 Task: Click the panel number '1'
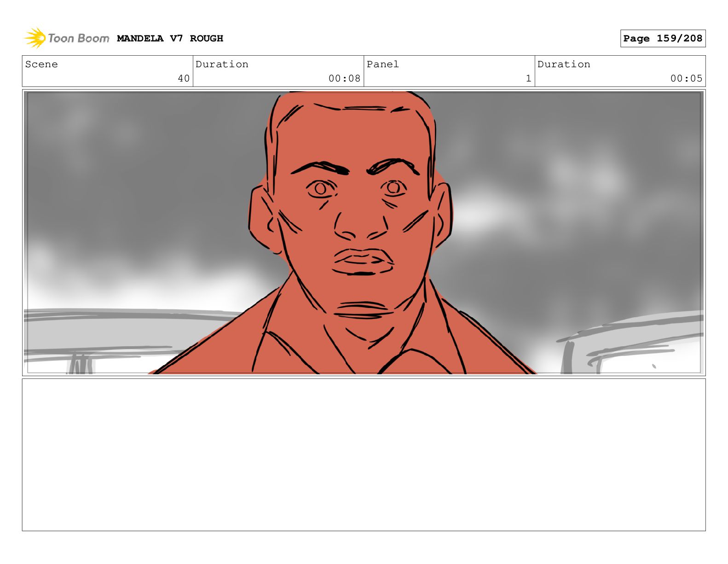[x=528, y=79]
